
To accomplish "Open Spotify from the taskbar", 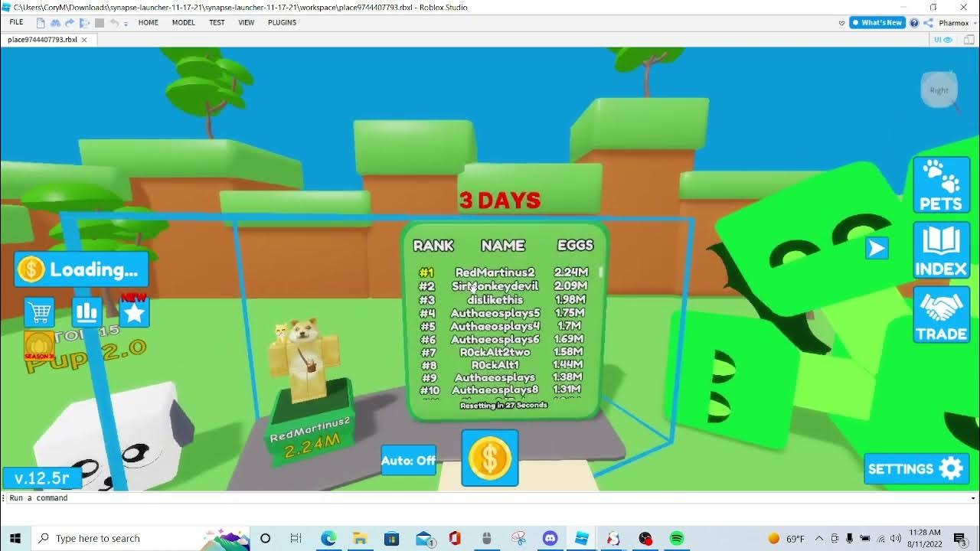I will click(x=677, y=538).
